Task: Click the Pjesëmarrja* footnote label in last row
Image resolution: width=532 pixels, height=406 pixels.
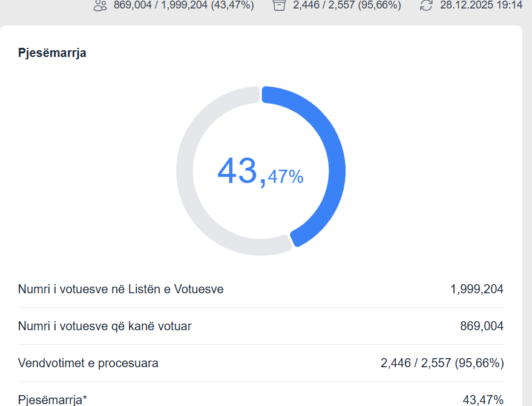Action: coord(53,399)
